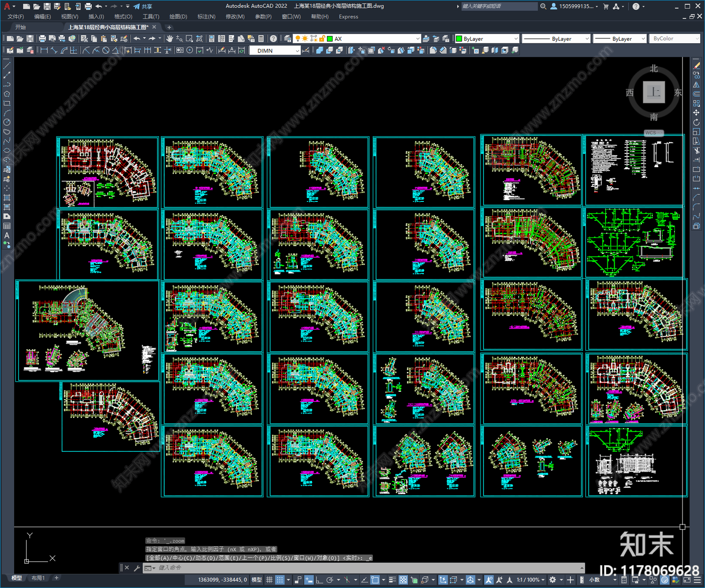
Task: Open the 文件(F) menu
Action: [x=16, y=17]
